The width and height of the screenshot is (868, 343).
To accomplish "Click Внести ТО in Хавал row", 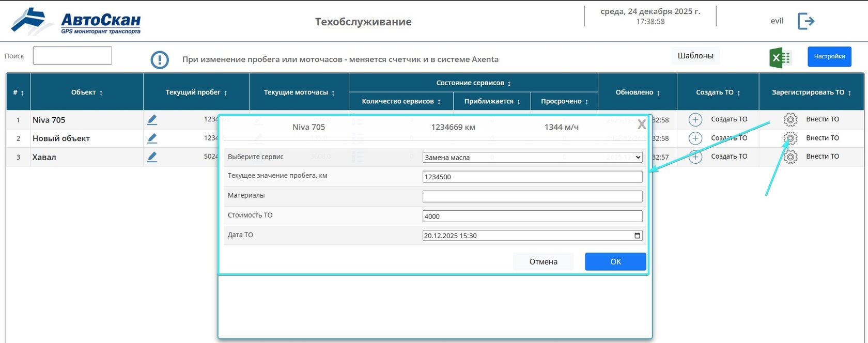I will coord(823,157).
